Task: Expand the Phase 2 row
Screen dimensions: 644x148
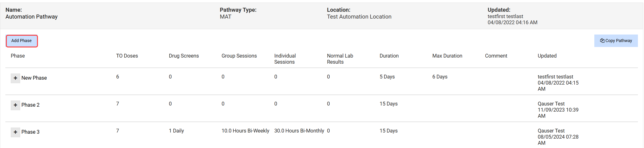Action: (15, 105)
